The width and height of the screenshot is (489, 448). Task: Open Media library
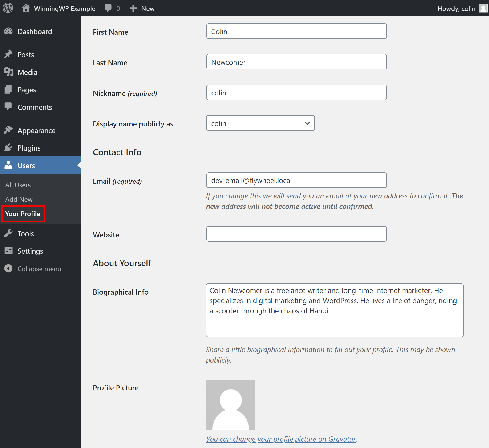(x=27, y=72)
